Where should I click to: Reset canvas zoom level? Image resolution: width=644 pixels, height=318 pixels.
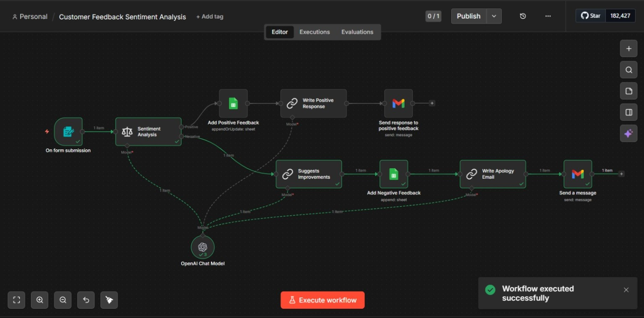point(86,300)
